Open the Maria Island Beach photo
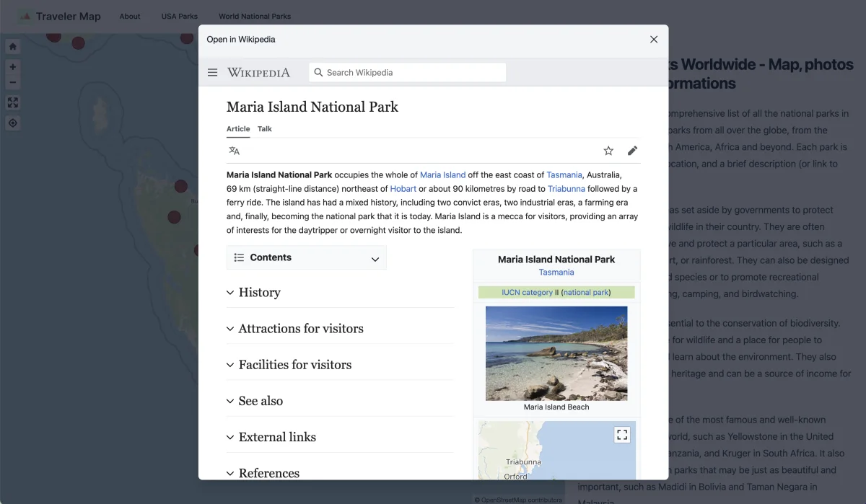Screen dimensions: 866x504 point(556,353)
